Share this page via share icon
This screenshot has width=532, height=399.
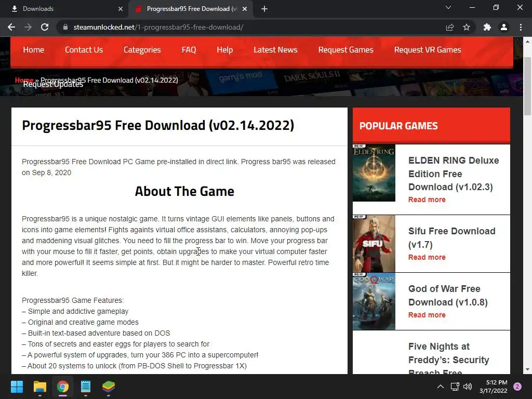tap(450, 27)
